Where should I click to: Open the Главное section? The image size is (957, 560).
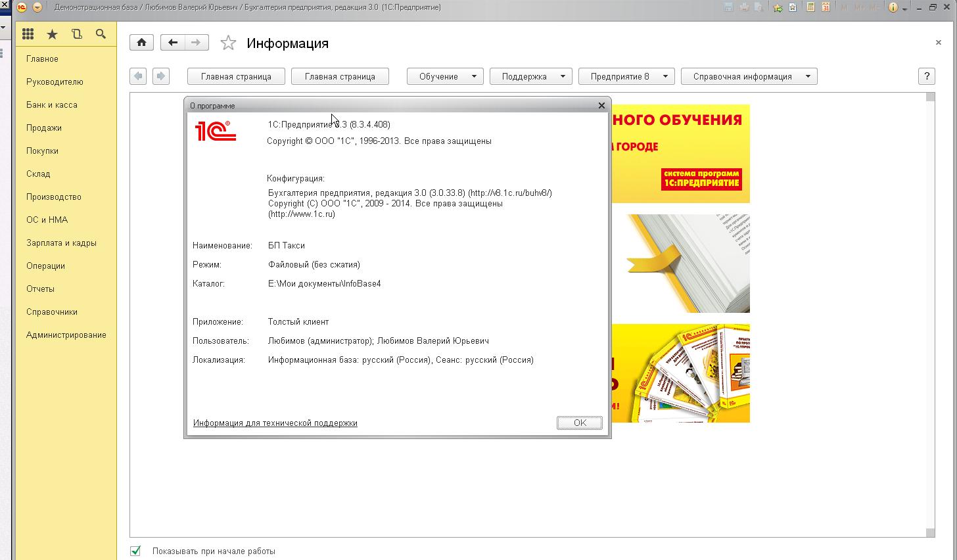(42, 58)
